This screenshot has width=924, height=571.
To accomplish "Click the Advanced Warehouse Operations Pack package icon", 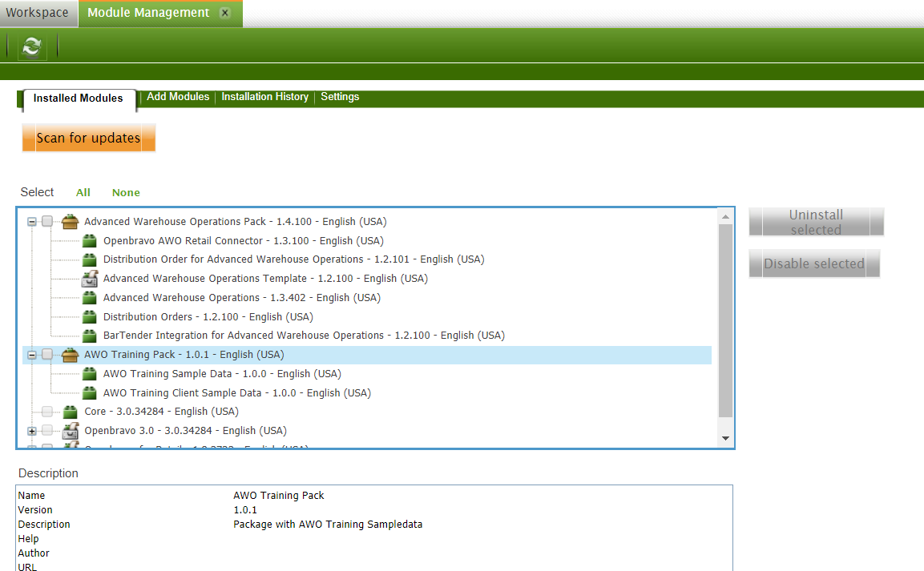I will coord(71,221).
